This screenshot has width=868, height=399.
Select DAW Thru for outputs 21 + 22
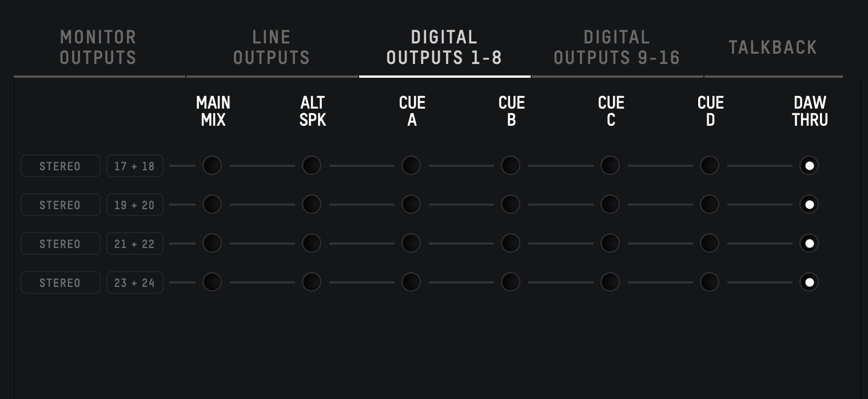(809, 244)
